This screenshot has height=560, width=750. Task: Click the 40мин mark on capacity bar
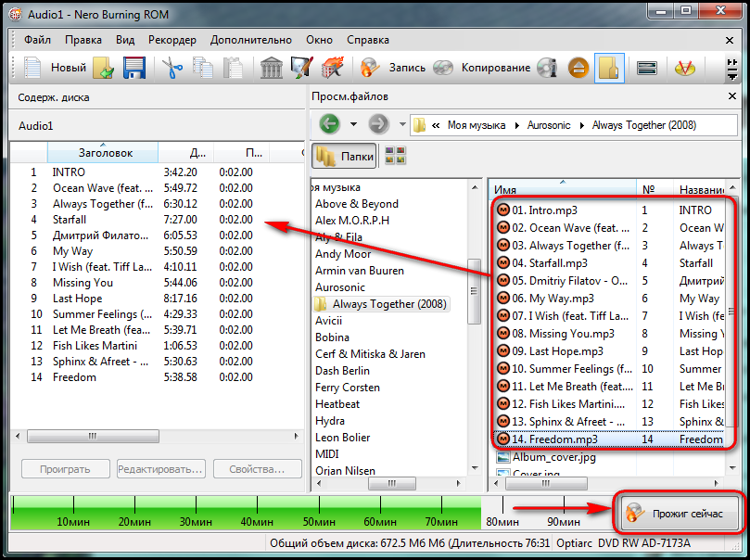(x=257, y=521)
